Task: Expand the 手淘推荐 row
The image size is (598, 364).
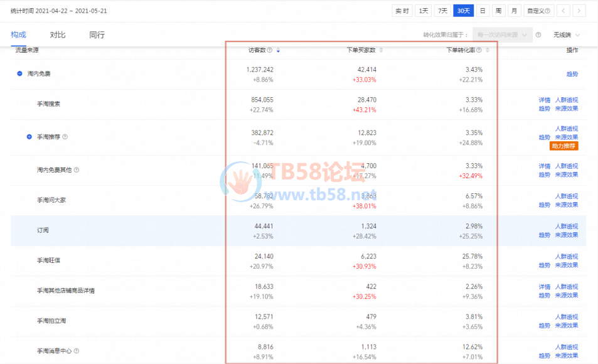Action: pos(29,137)
